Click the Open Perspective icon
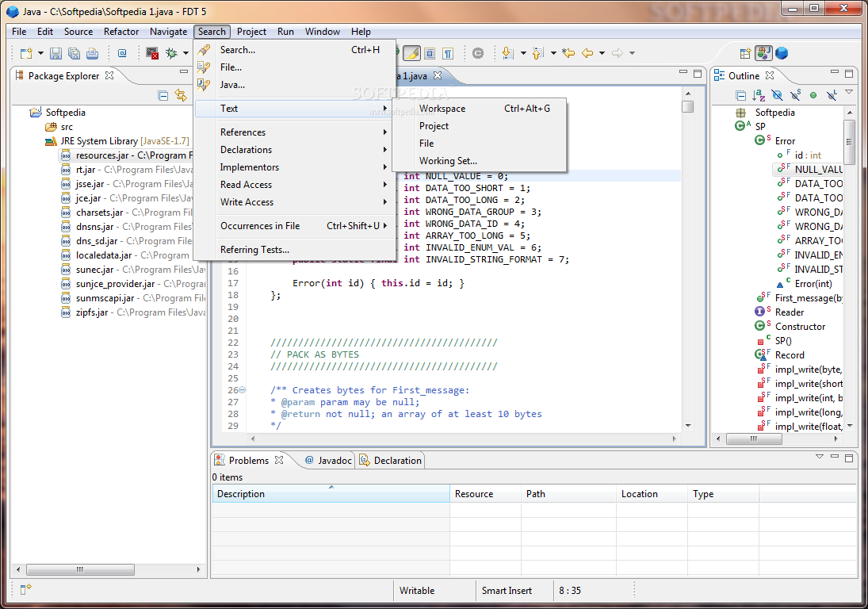The height and width of the screenshot is (609, 868). (x=745, y=53)
